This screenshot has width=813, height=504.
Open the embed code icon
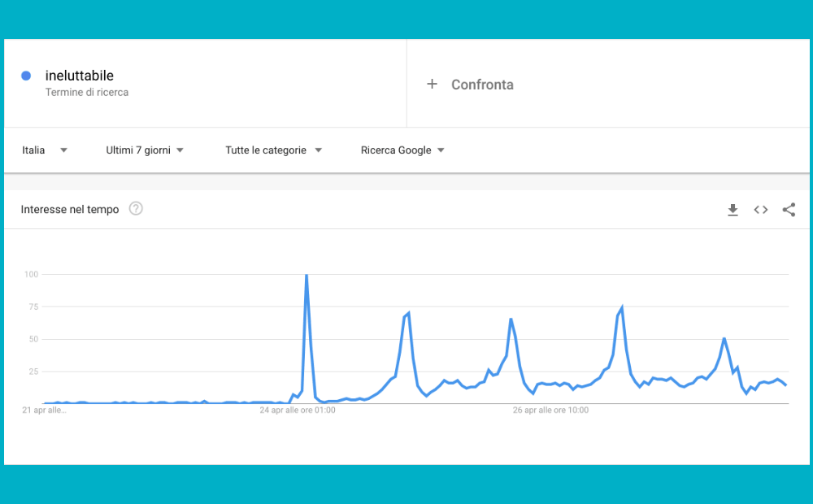pyautogui.click(x=761, y=210)
